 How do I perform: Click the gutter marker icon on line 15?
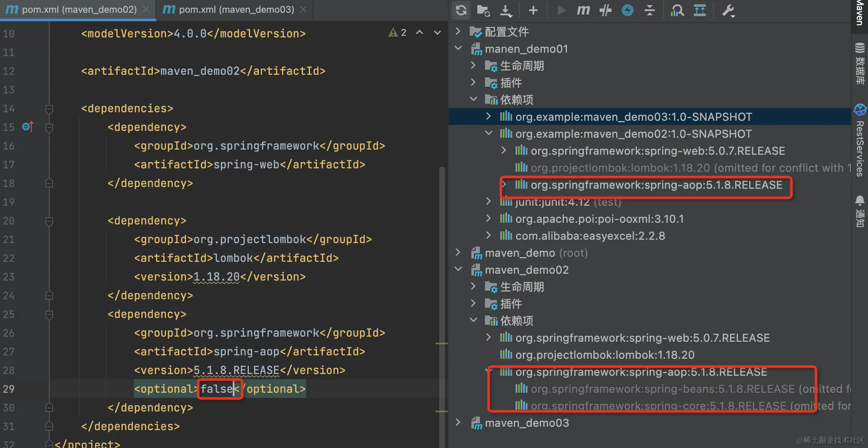(x=28, y=127)
